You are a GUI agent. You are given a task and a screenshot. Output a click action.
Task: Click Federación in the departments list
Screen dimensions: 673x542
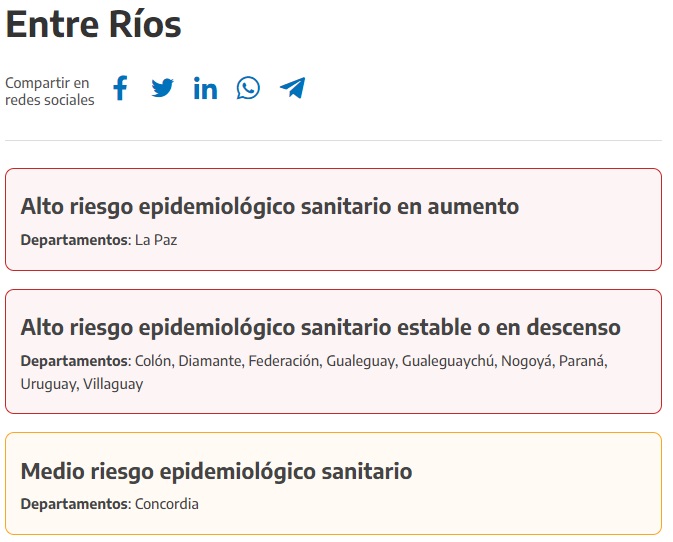284,361
